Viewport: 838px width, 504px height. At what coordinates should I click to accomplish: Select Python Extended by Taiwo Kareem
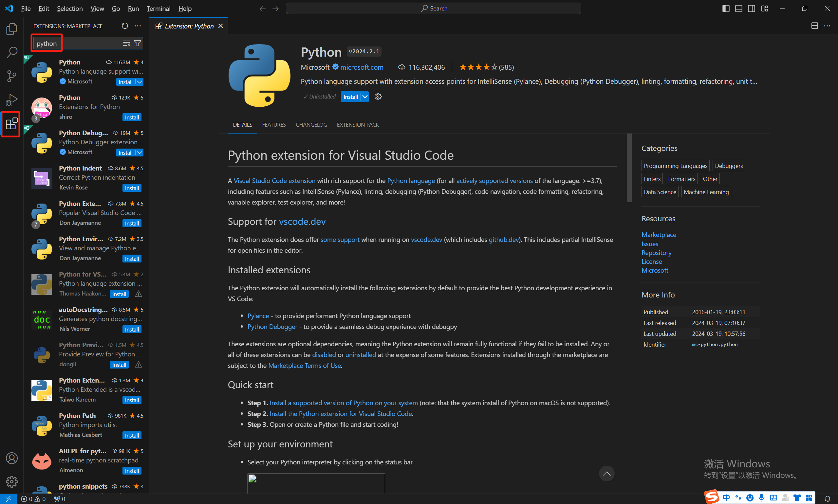87,390
